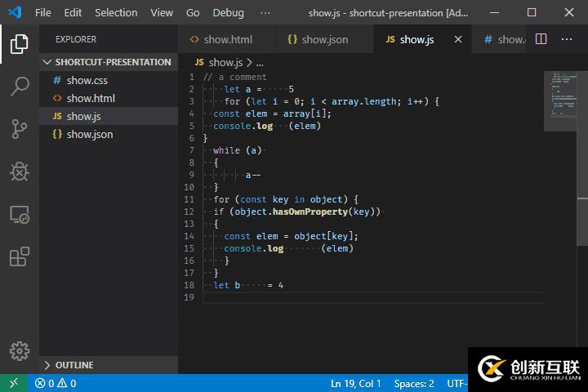Place cursor on line 1 comment
The image size is (588, 392).
point(234,78)
